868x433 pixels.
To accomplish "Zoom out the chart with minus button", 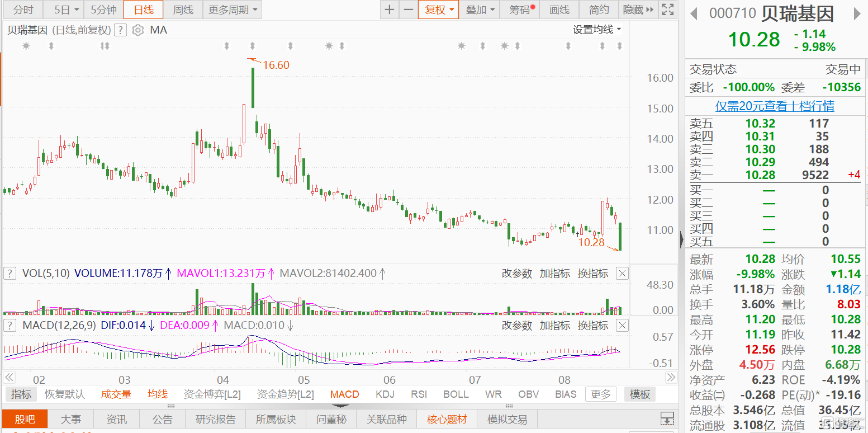I will (x=409, y=10).
